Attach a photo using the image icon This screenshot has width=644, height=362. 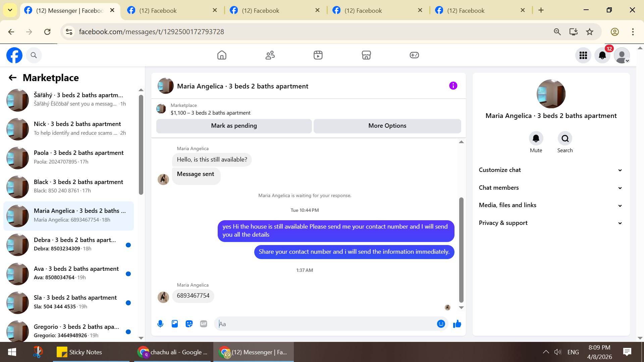175,324
